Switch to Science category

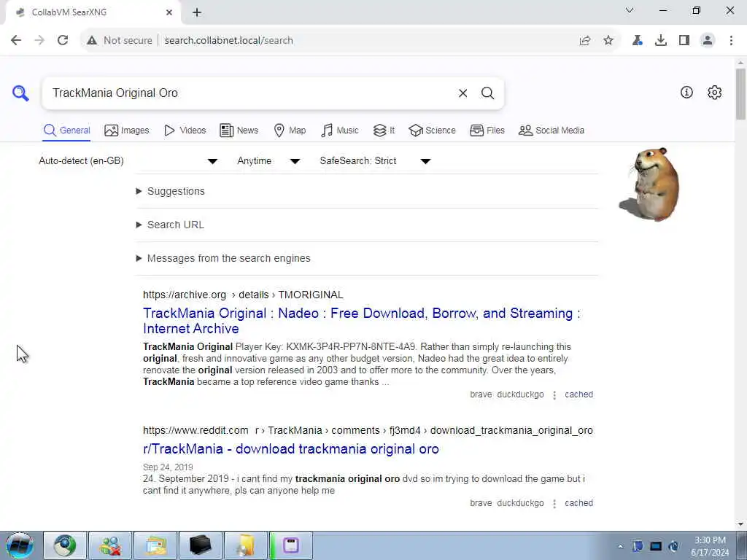432,131
